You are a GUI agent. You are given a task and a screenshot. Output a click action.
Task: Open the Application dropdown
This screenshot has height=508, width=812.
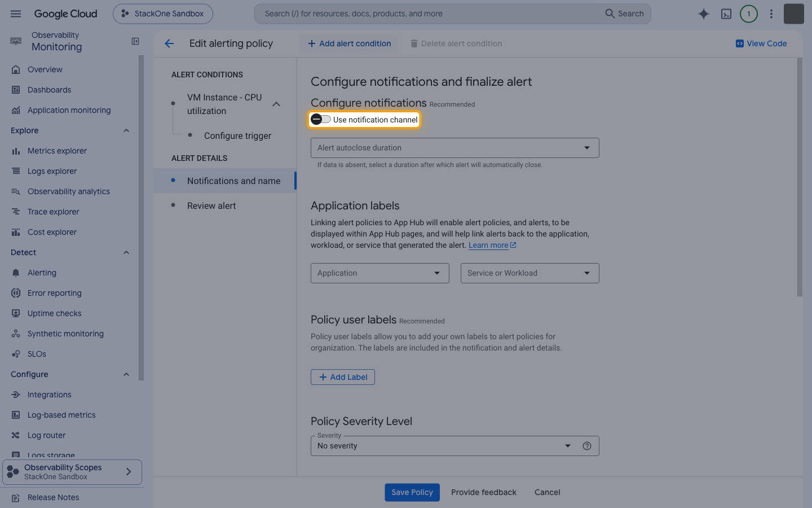click(379, 273)
